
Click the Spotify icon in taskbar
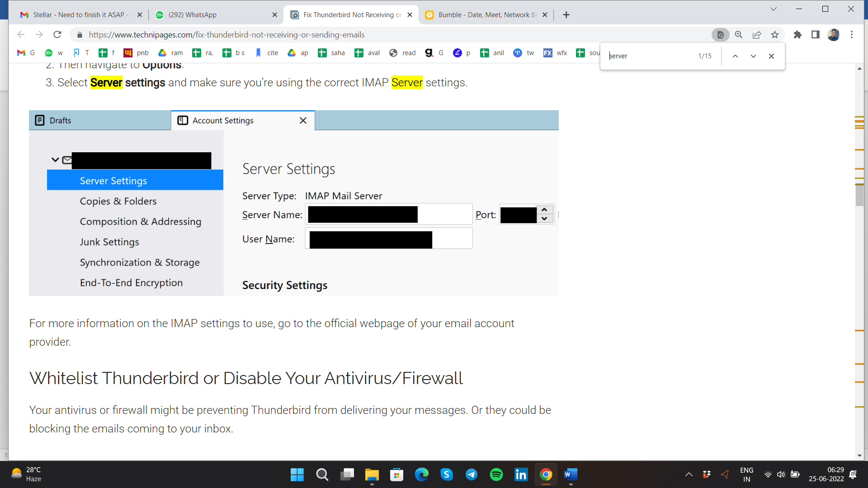point(496,474)
